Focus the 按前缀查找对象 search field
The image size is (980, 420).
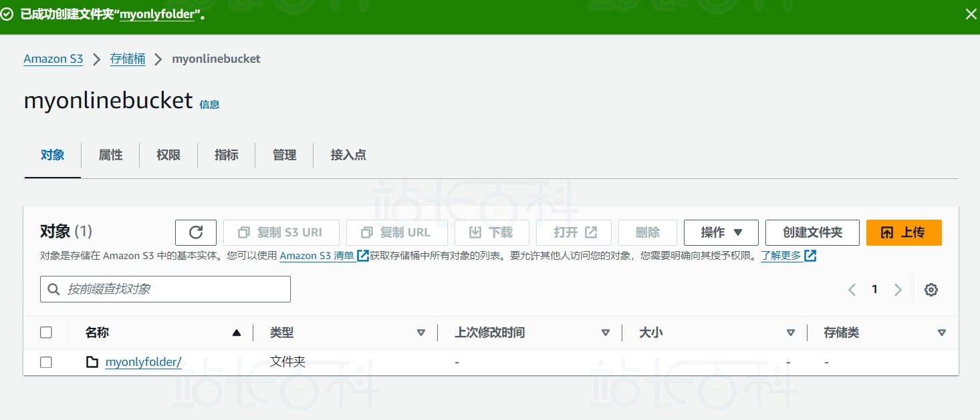coord(165,289)
